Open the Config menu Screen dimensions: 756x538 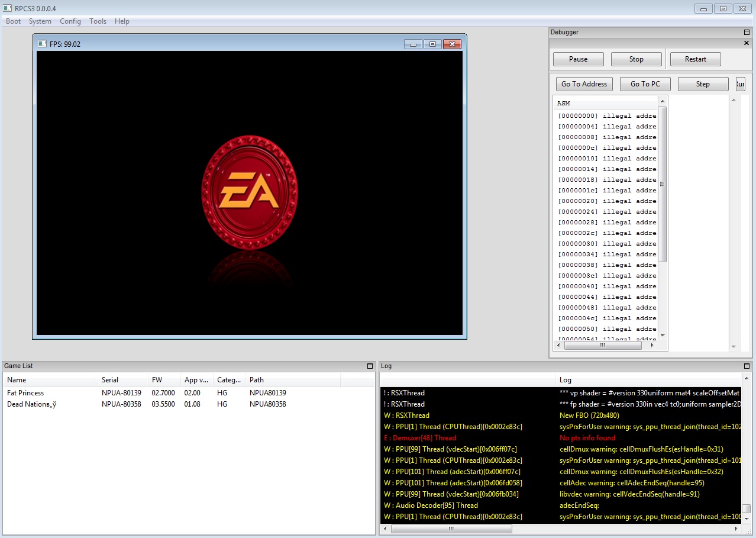[x=70, y=21]
